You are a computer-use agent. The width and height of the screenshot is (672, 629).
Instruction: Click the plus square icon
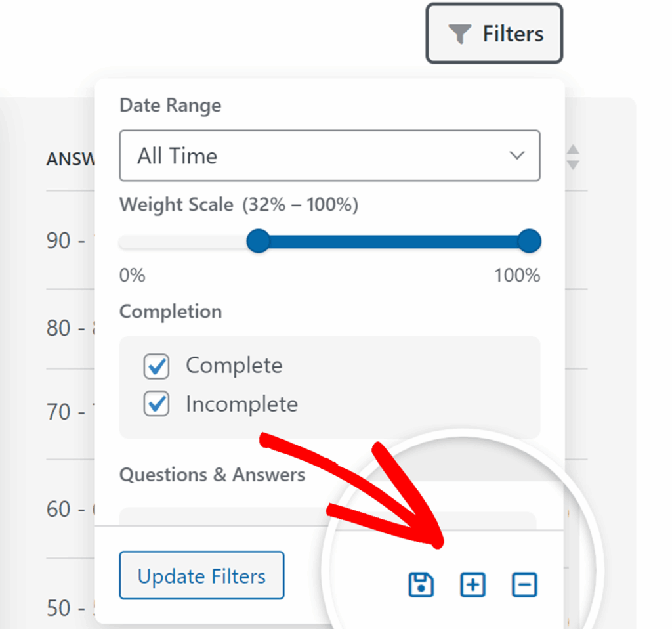(x=472, y=584)
